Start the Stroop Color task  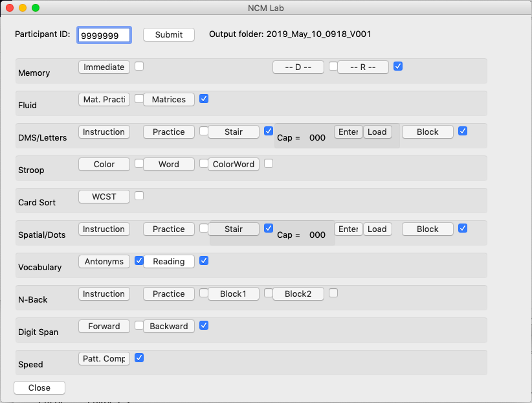point(104,164)
